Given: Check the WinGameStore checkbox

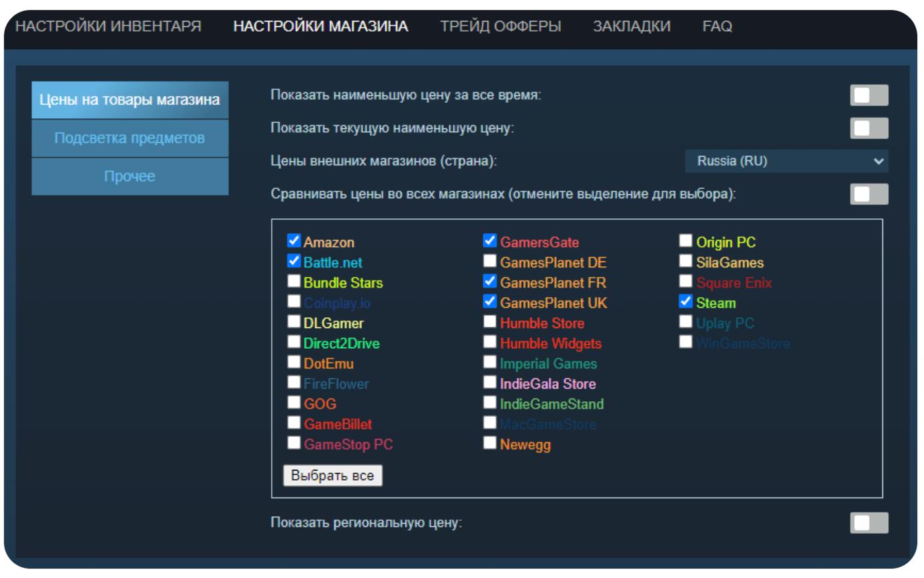Looking at the screenshot, I should pos(685,341).
